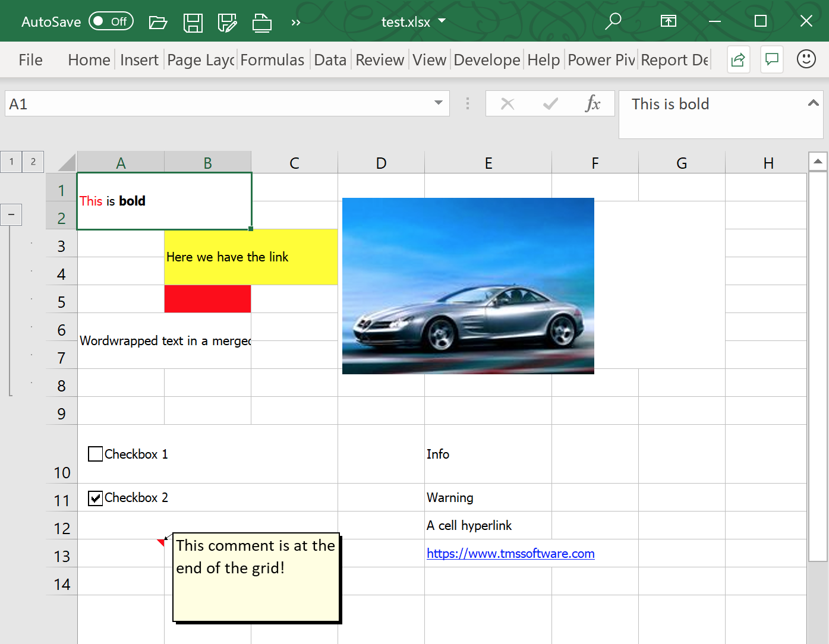
Task: Click the Share icon in ribbon
Action: (738, 59)
